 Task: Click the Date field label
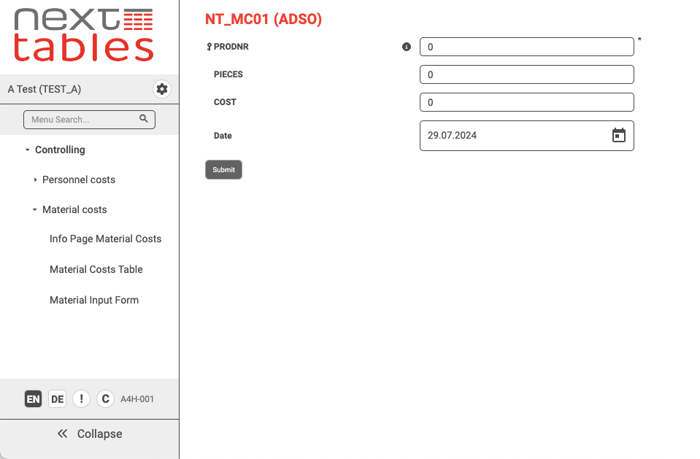point(222,135)
